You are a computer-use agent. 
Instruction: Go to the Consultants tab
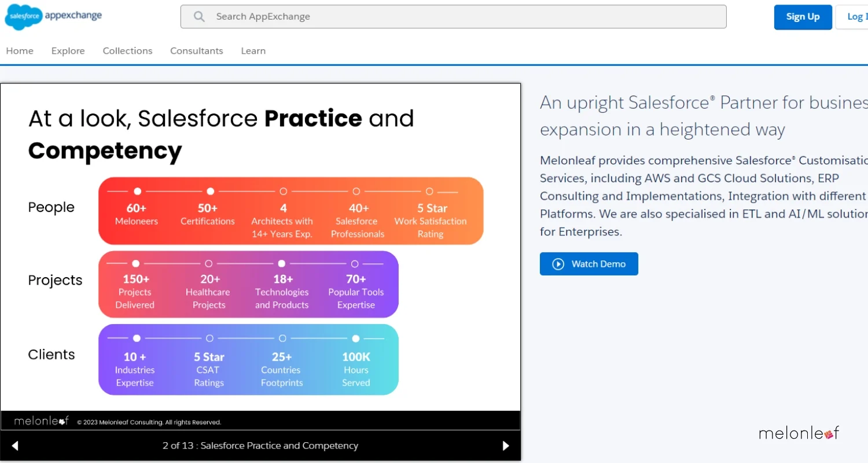point(196,51)
